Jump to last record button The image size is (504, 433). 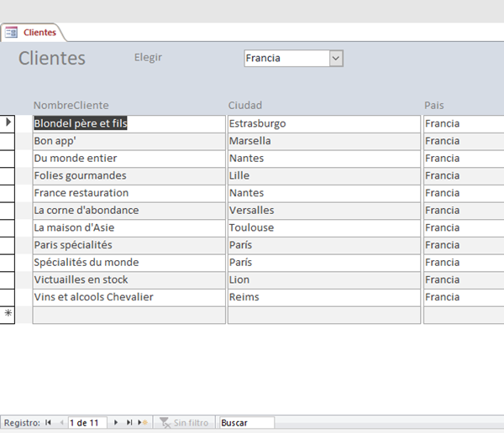(129, 423)
